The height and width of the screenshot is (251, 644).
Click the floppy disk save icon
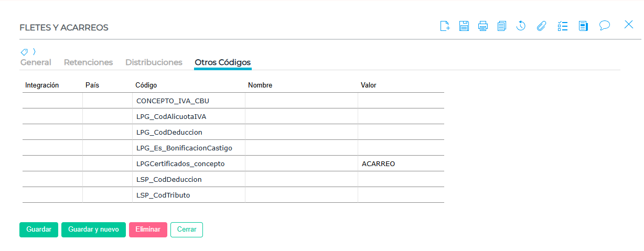coord(464,26)
